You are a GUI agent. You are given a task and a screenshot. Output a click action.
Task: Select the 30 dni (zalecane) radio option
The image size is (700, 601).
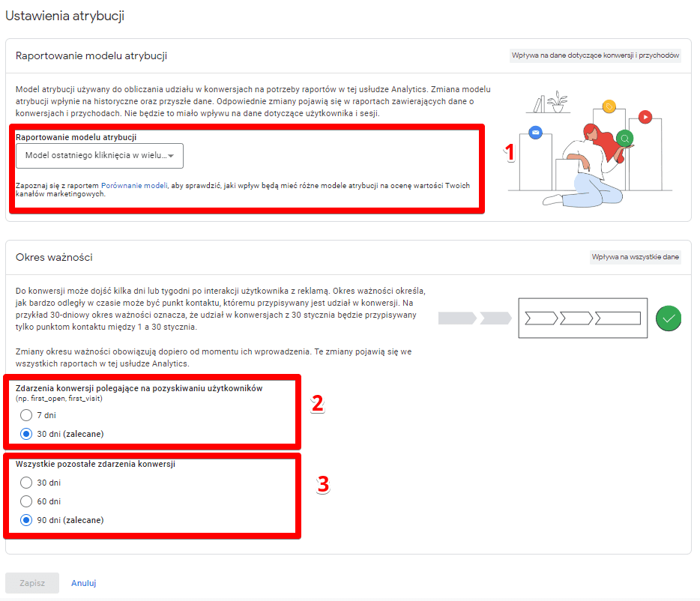[27, 434]
